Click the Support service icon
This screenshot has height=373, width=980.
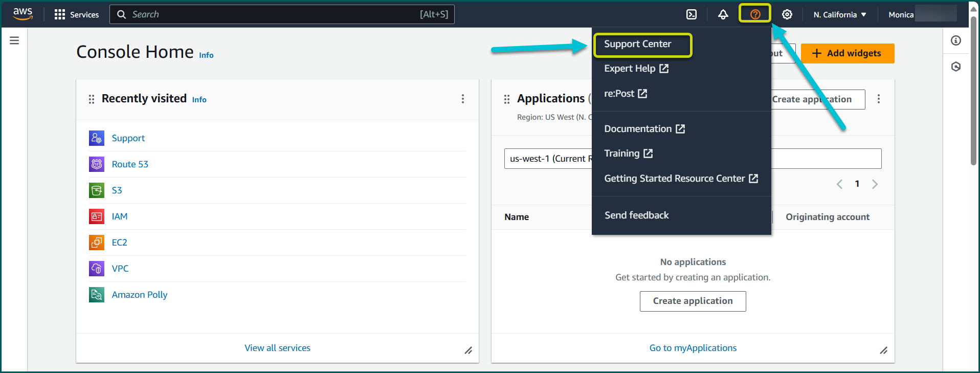coord(97,138)
